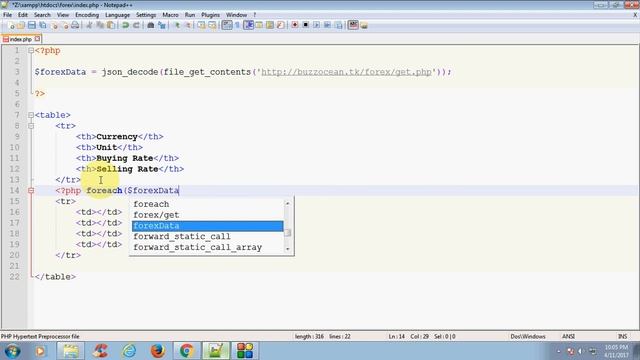Start macro recording with red dot
The image size is (640, 360).
295,25
